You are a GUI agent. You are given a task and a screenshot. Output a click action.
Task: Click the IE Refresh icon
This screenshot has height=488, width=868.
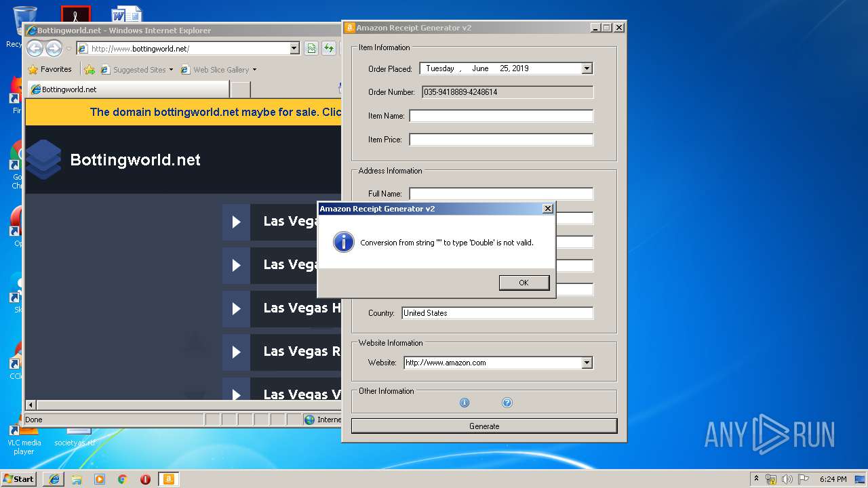[x=329, y=48]
